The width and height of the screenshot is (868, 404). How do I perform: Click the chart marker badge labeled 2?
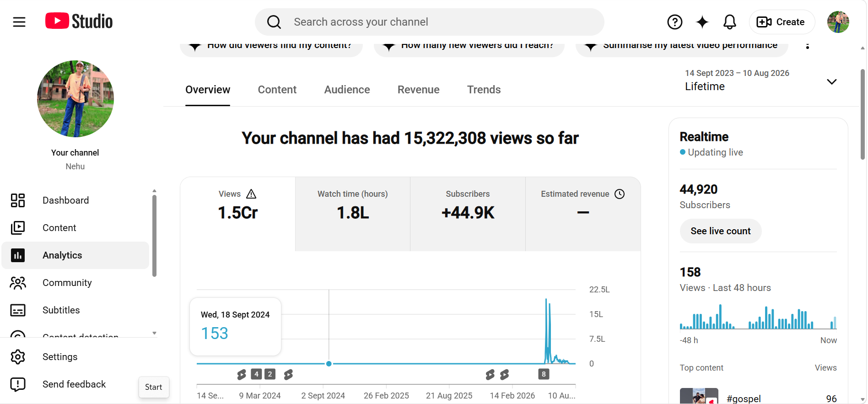(270, 374)
